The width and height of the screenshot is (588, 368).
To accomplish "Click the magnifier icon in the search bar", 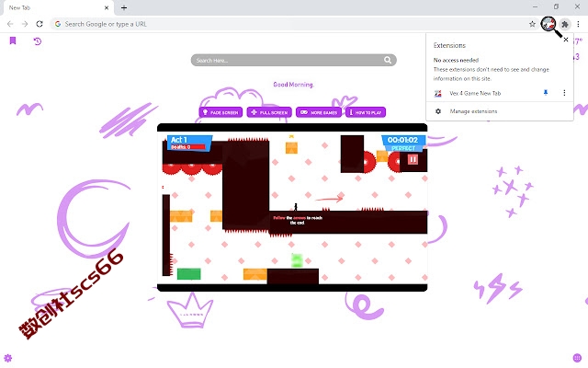I will (x=388, y=60).
